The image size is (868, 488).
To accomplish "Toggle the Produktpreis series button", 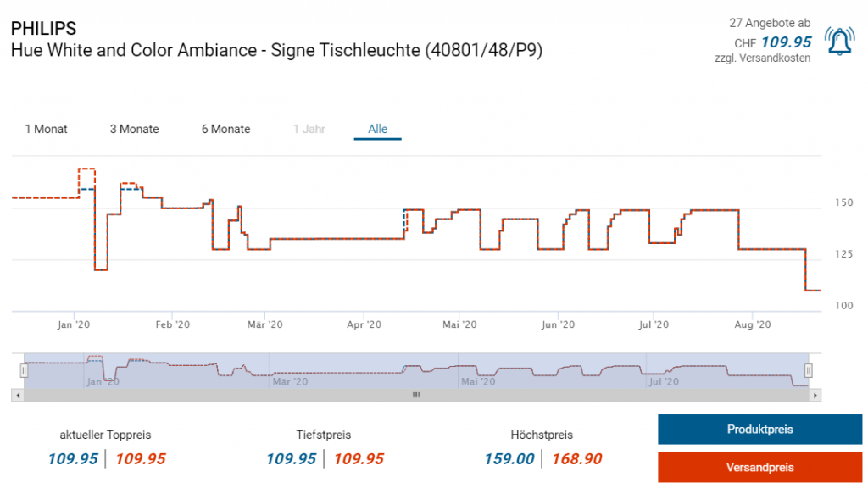I will tap(759, 430).
